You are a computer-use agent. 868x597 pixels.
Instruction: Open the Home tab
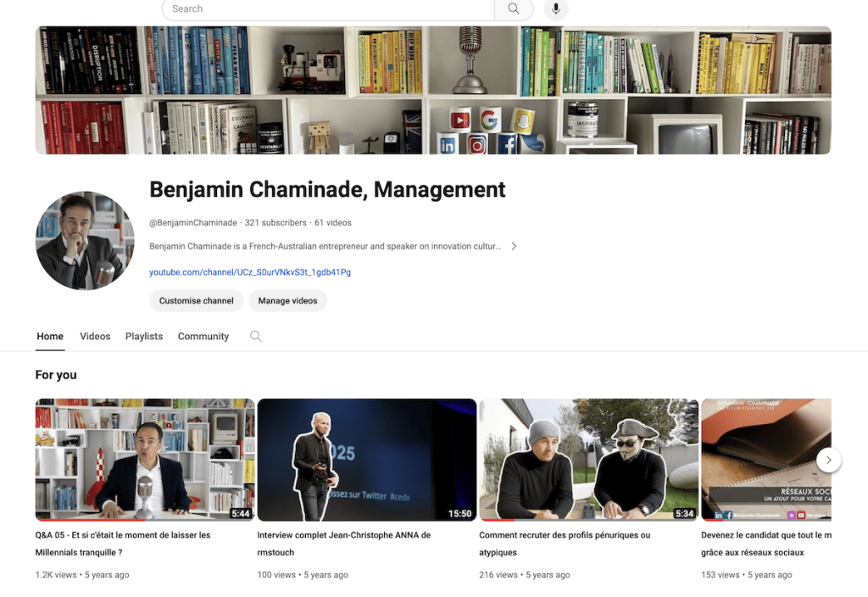pyautogui.click(x=50, y=336)
